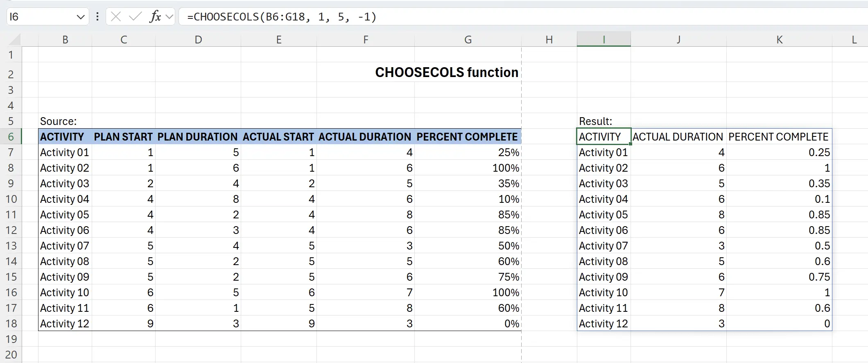Click the 0% cell in row 18
The image size is (868, 363).
468,324
